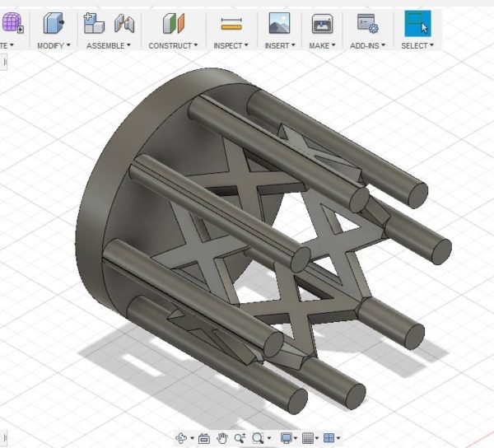
Task: Open the SELECT dropdown menu
Action: click(x=417, y=45)
